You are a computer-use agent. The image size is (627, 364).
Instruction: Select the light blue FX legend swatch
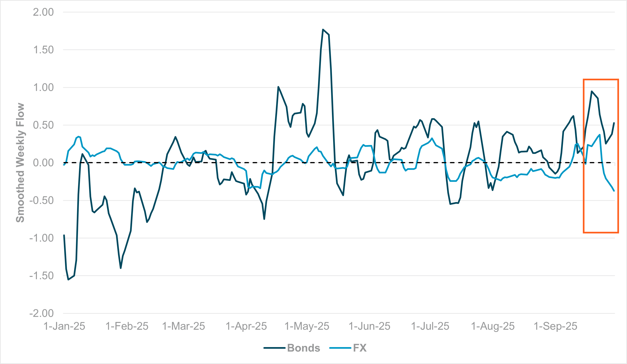click(340, 348)
